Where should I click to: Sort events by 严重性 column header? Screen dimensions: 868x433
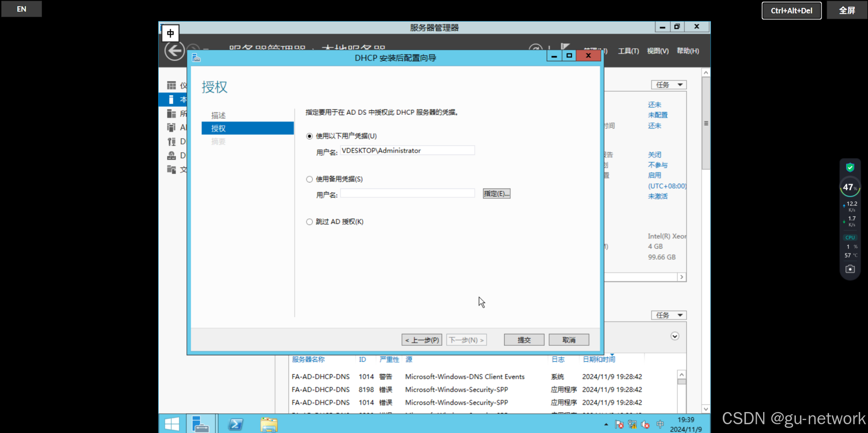point(389,359)
